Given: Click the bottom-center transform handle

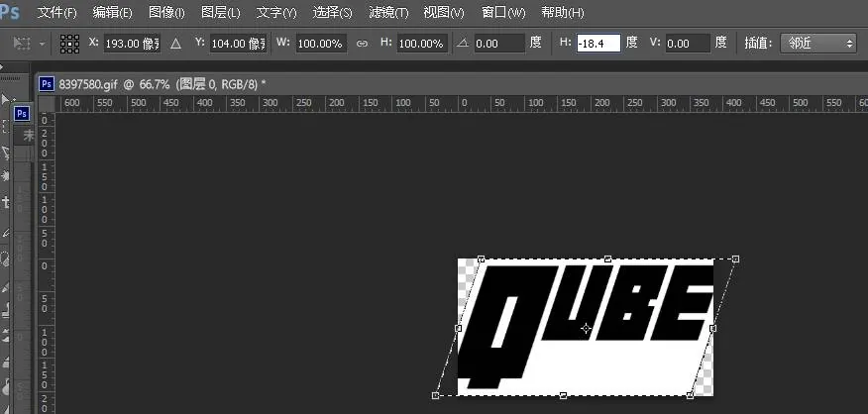Looking at the screenshot, I should [563, 395].
